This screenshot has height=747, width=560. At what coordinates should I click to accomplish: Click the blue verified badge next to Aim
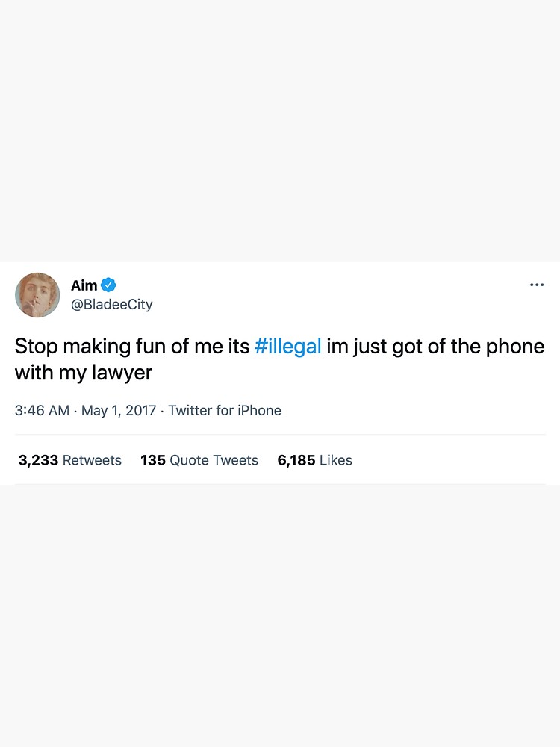tap(108, 285)
